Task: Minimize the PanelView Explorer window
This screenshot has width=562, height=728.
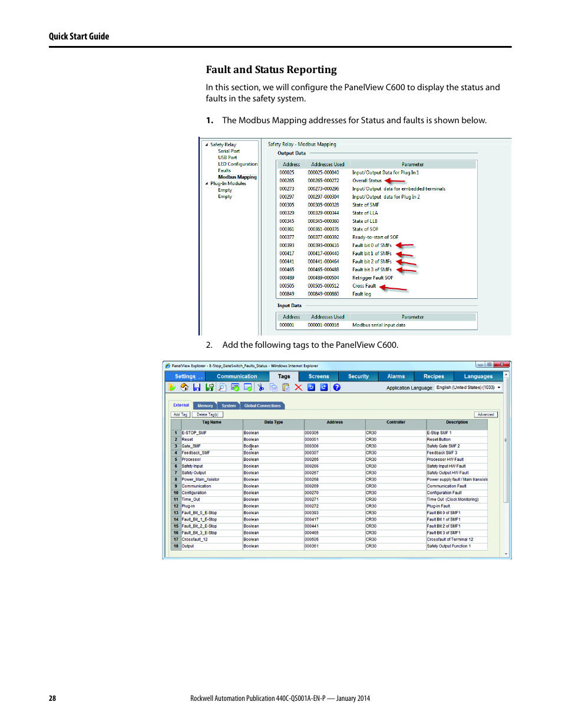Action: [x=480, y=364]
